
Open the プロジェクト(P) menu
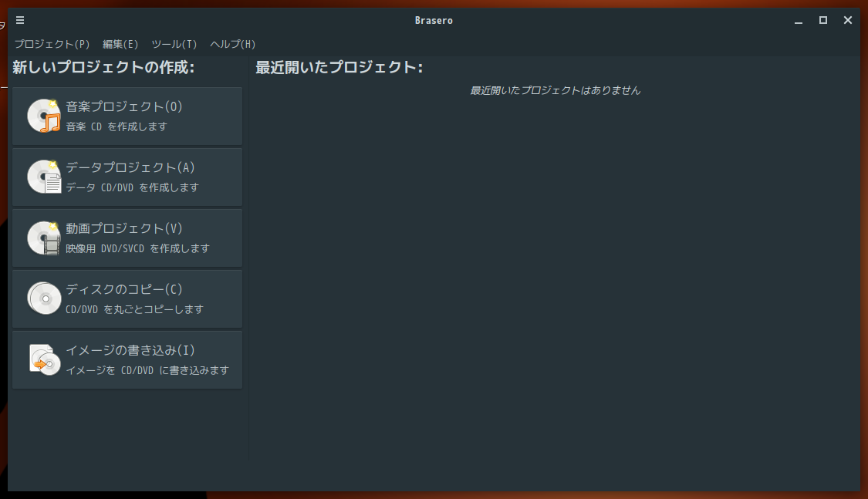pos(51,44)
